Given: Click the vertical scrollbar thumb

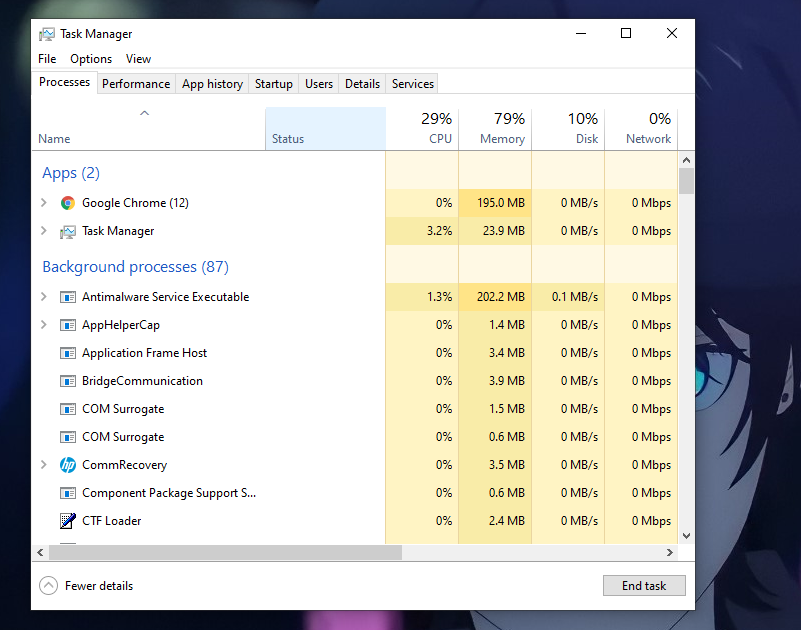Looking at the screenshot, I should tap(687, 181).
